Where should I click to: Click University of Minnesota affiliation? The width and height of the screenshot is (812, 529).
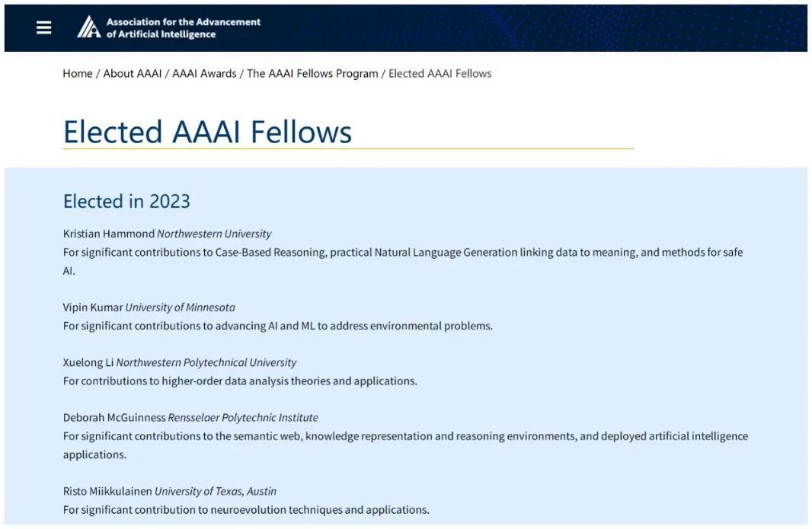[180, 308]
